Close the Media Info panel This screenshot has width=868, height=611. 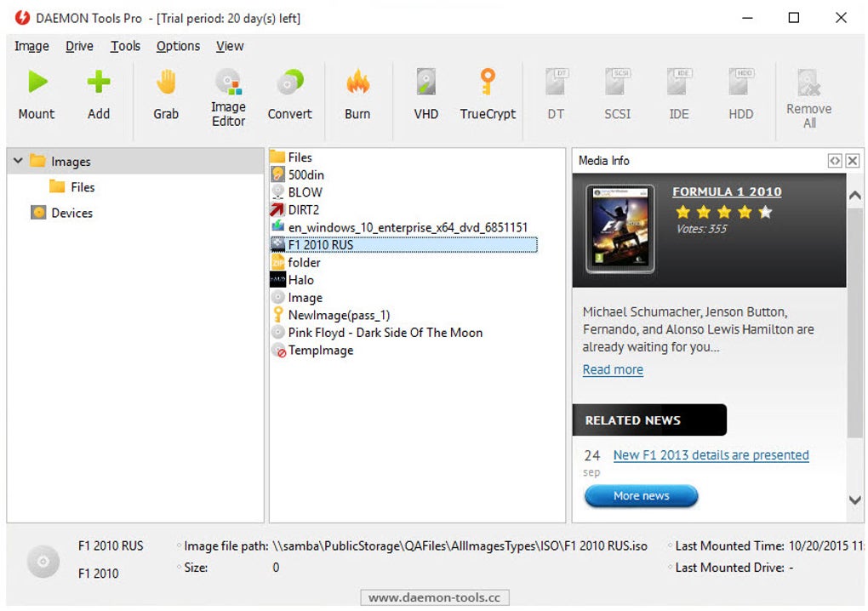click(x=853, y=161)
